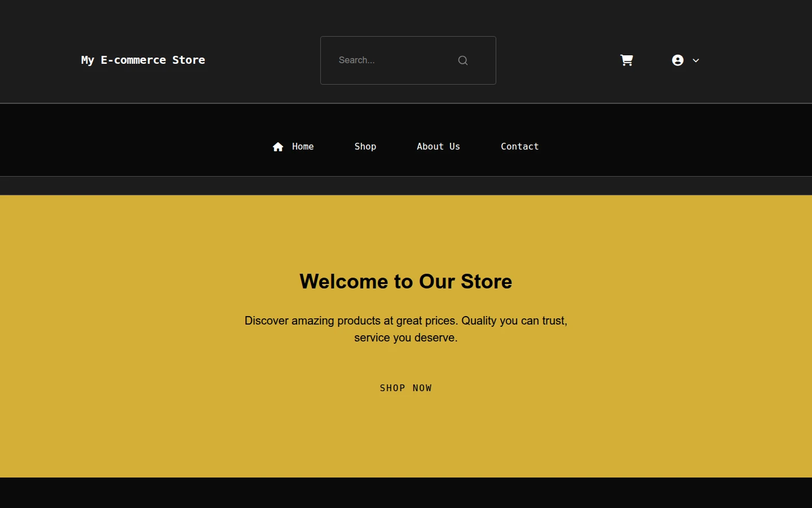Open the About Us page

click(x=439, y=147)
